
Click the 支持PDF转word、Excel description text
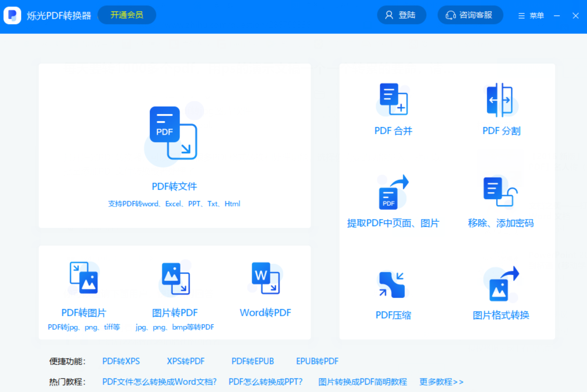point(174,204)
